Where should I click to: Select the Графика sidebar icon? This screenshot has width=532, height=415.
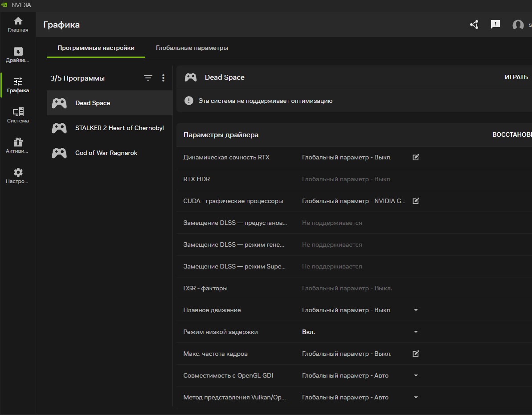point(18,85)
